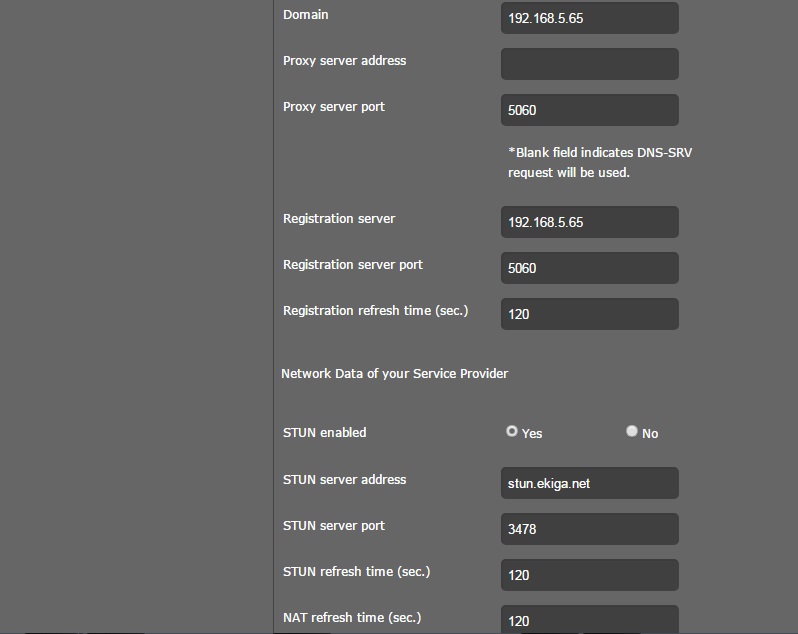
Task: Click the "Network Data of your Service Provider" heading
Action: [394, 374]
